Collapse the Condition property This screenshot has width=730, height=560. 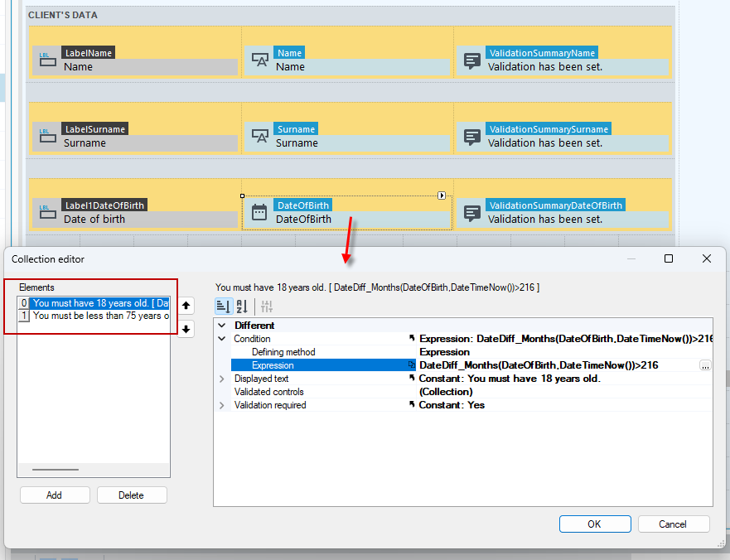pyautogui.click(x=222, y=339)
